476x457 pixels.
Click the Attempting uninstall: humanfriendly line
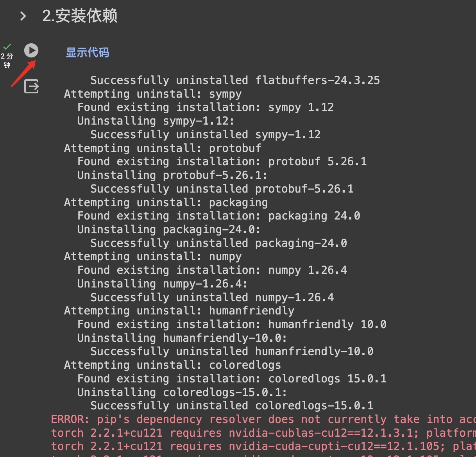click(x=179, y=311)
